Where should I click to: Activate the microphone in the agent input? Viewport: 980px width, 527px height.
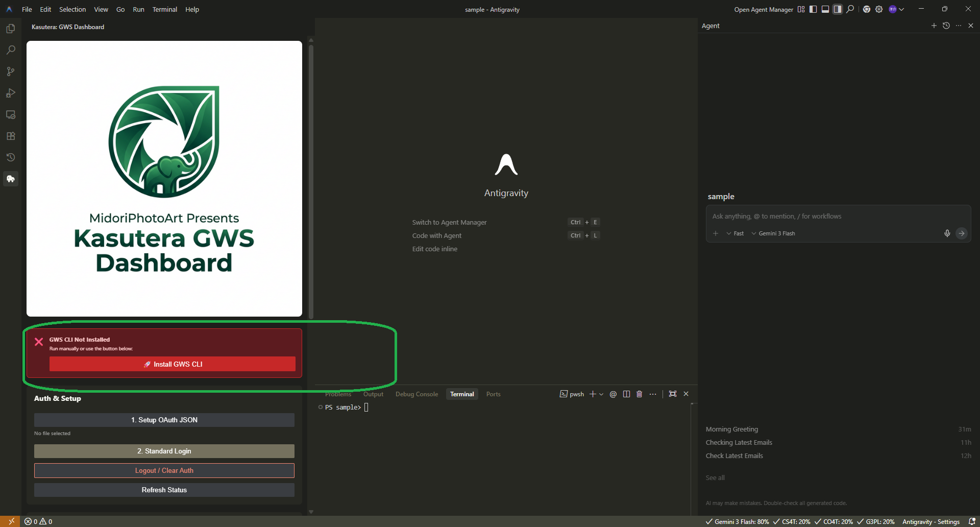(947, 233)
